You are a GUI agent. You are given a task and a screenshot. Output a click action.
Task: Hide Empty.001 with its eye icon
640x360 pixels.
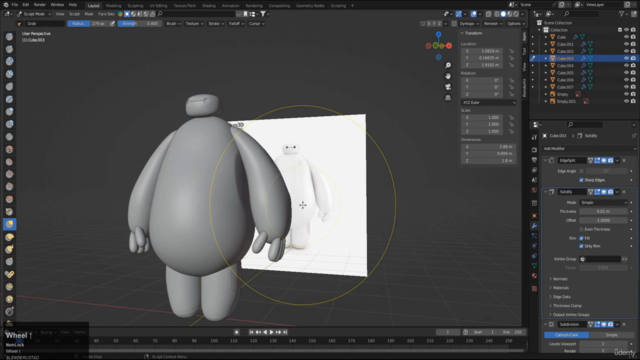click(x=626, y=101)
